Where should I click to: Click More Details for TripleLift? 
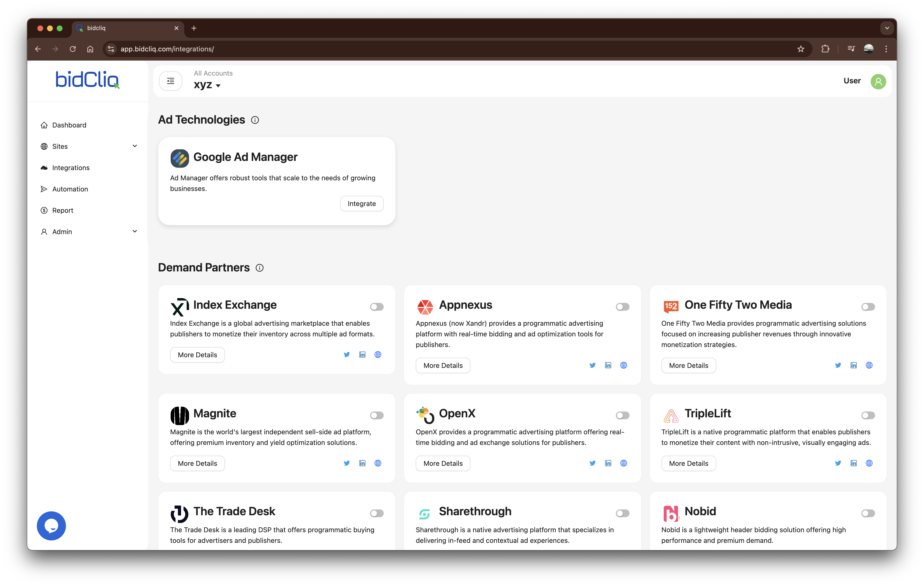pos(688,464)
